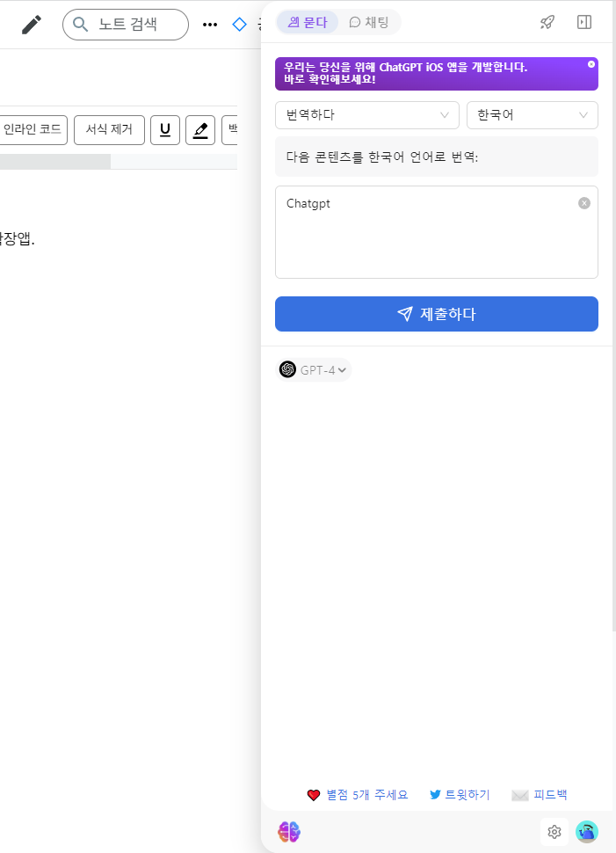Open the 번역하다 prompt type dropdown

click(x=366, y=114)
